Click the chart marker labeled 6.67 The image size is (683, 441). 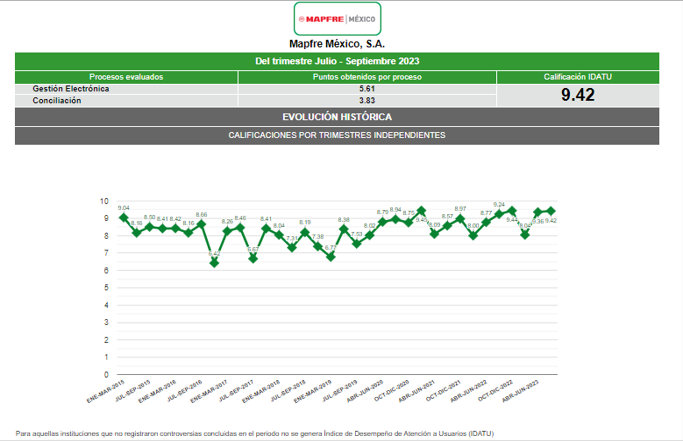(x=253, y=258)
